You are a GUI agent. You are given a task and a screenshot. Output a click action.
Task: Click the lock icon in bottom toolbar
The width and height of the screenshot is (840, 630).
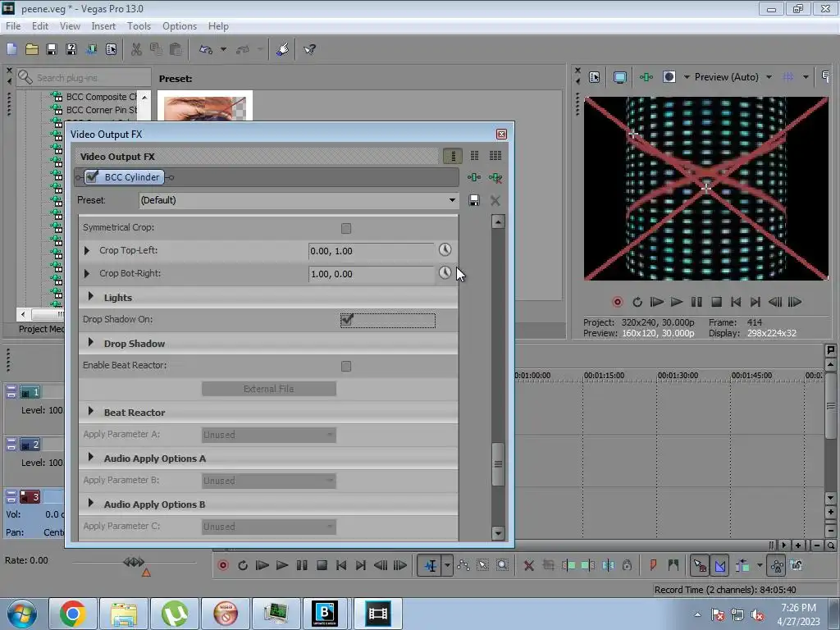tap(627, 565)
